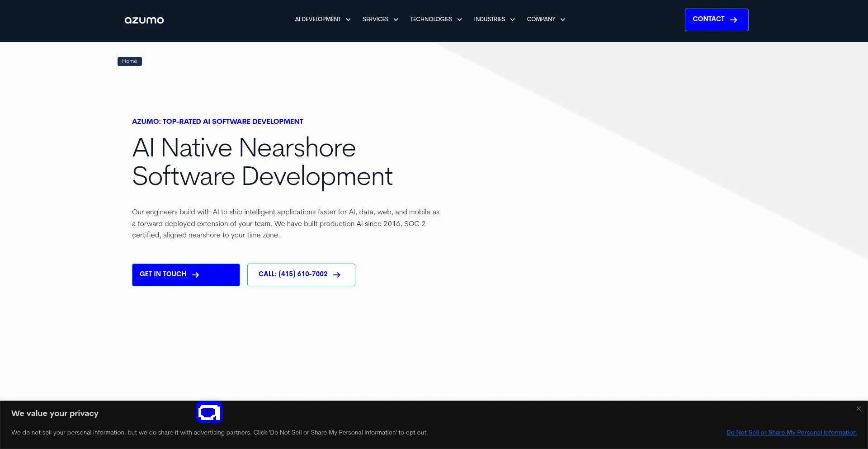Click the Azumo top-rated AI tagline

tap(217, 122)
